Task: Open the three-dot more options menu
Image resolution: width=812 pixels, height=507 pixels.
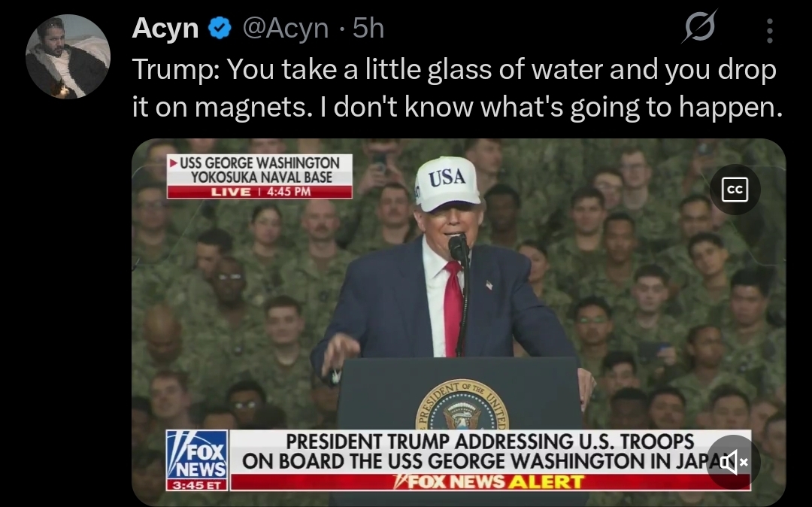Action: [770, 30]
